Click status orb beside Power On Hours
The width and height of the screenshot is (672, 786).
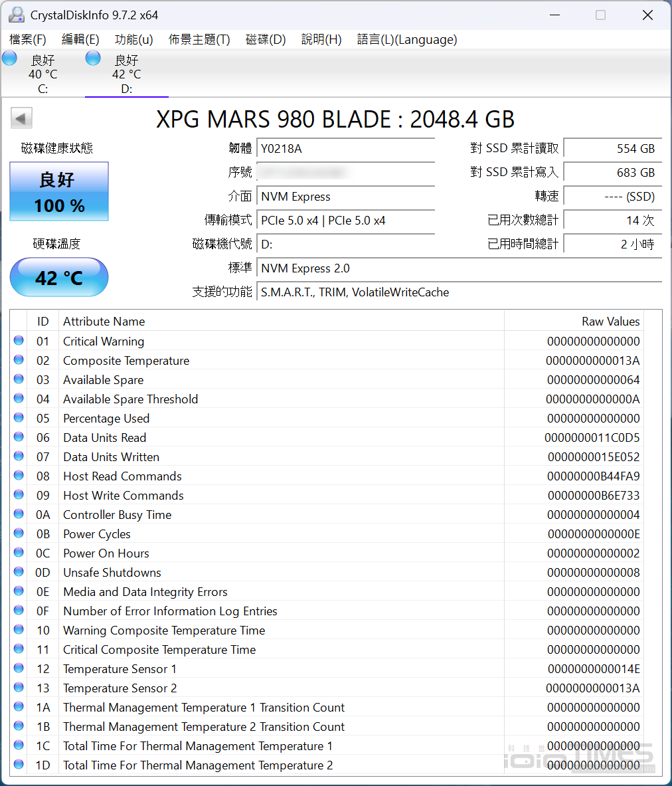[x=19, y=553]
